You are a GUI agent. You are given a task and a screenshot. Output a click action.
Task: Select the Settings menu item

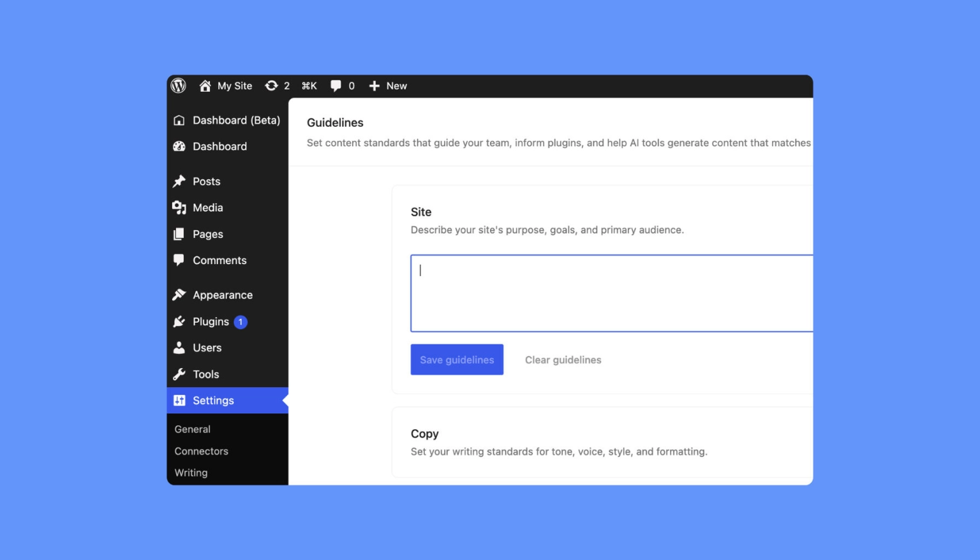[227, 401]
